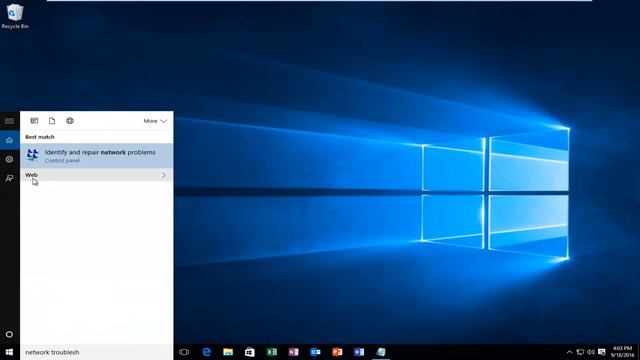Screen dimensions: 640x360
Task: Open the network status tray icon
Action: [x=580, y=352]
